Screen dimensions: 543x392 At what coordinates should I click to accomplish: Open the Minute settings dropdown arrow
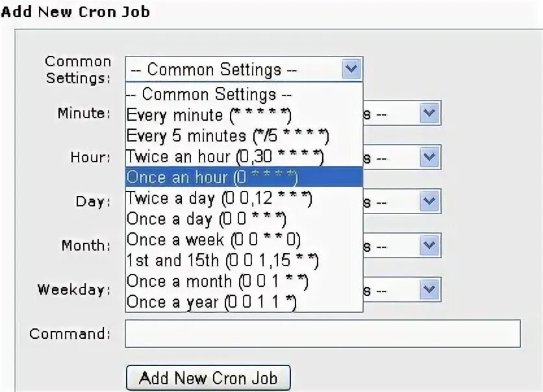coord(429,114)
